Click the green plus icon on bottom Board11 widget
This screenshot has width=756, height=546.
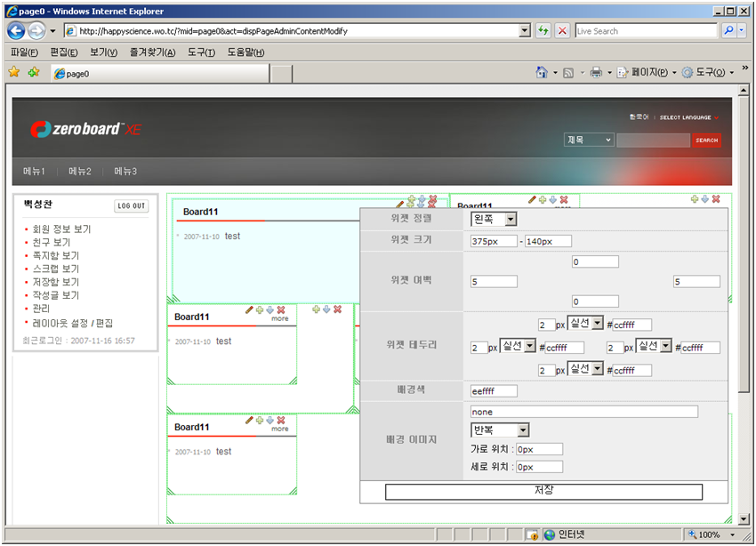click(x=260, y=421)
